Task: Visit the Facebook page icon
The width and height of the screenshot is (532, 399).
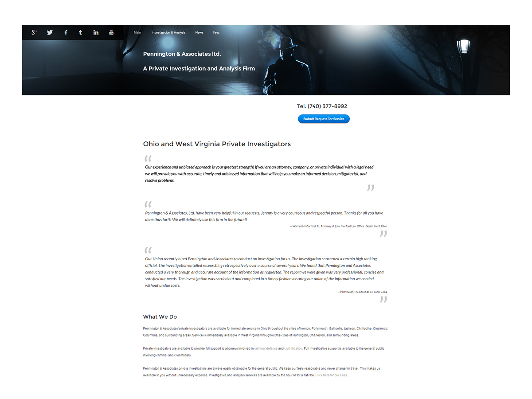Action: (66, 32)
